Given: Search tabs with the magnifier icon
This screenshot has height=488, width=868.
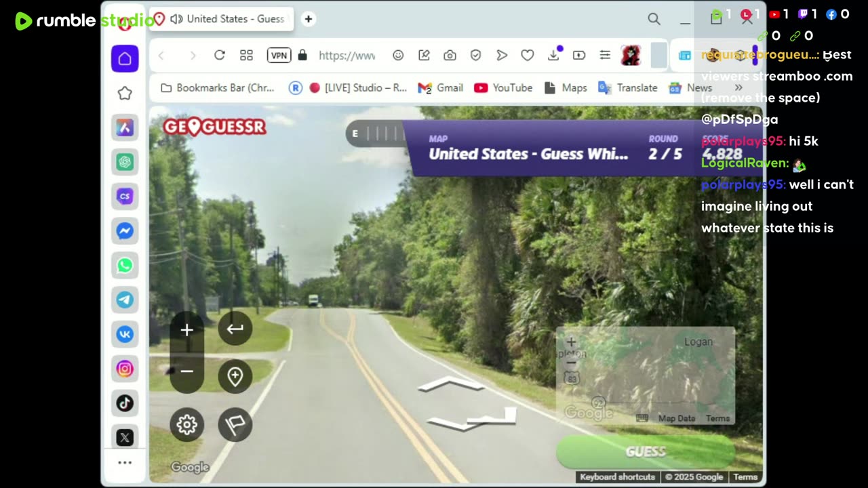Looking at the screenshot, I should [x=654, y=19].
